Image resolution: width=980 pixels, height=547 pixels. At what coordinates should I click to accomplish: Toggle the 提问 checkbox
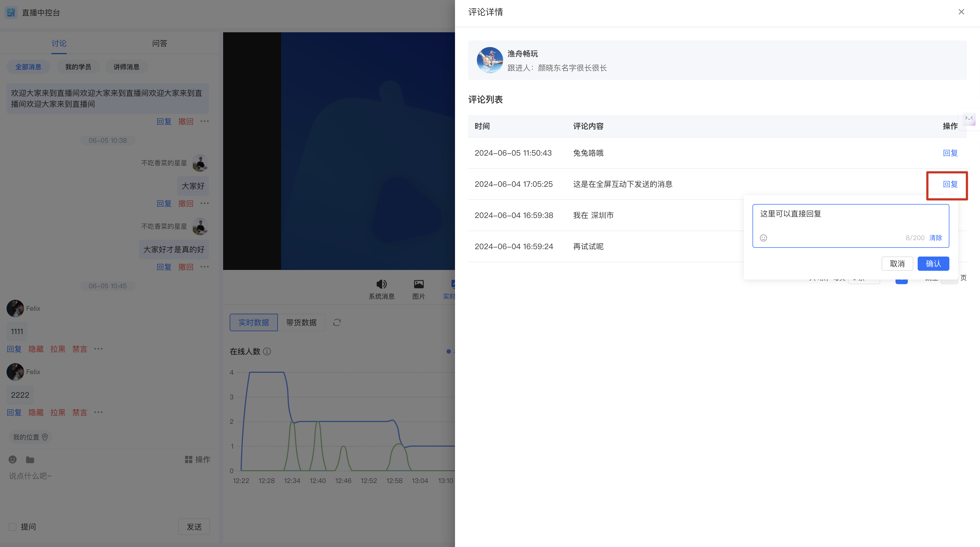click(13, 527)
